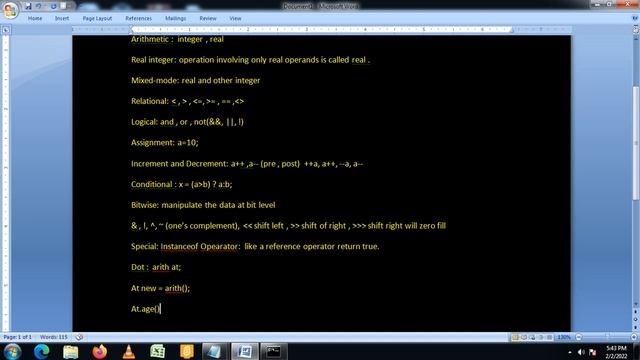640x360 pixels.
Task: Open the Home ribbon tab
Action: point(35,18)
